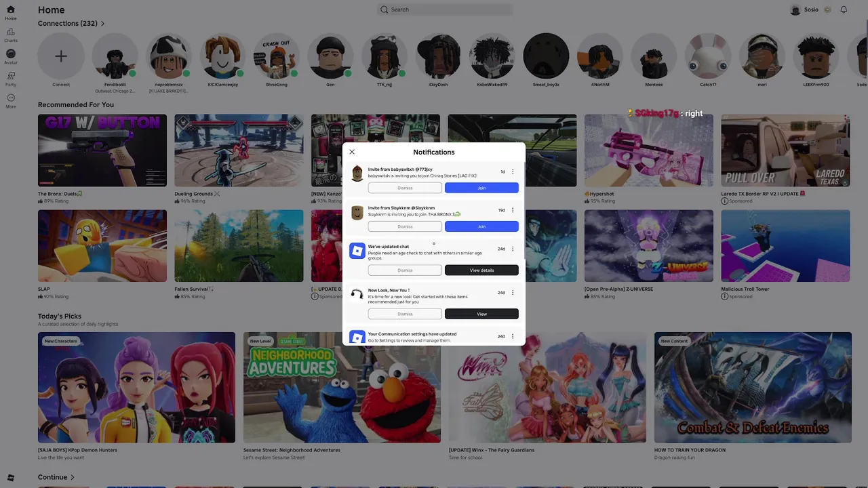868x488 pixels.
Task: Open KICKiamceejay's connection avatar
Action: (222, 56)
